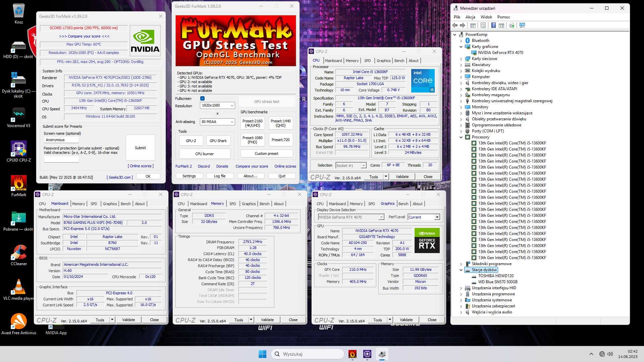The height and width of the screenshot is (362, 644).
Task: Open the NVIDIA App desktop icon
Action: point(56,330)
